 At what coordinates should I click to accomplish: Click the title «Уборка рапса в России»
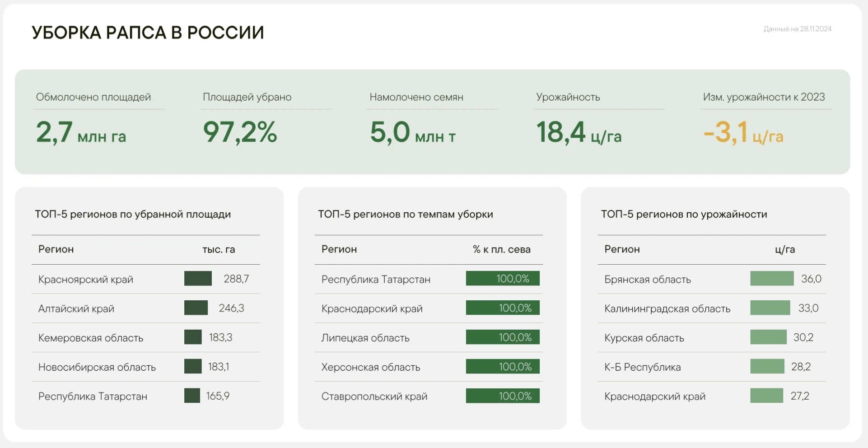click(148, 33)
